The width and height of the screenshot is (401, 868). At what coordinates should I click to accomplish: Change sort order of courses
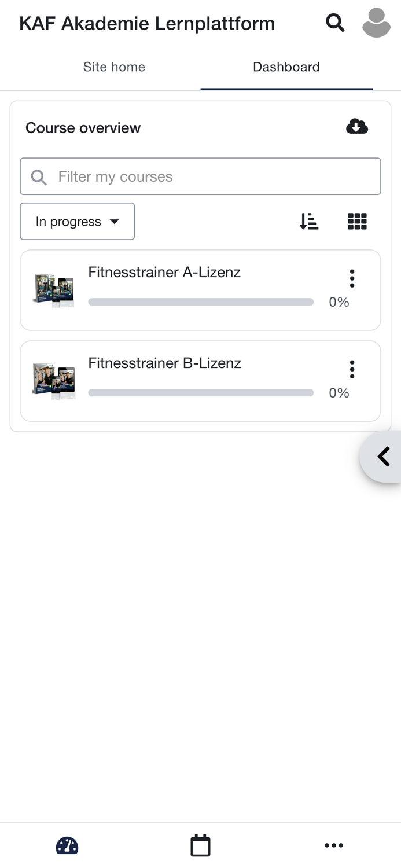(309, 221)
